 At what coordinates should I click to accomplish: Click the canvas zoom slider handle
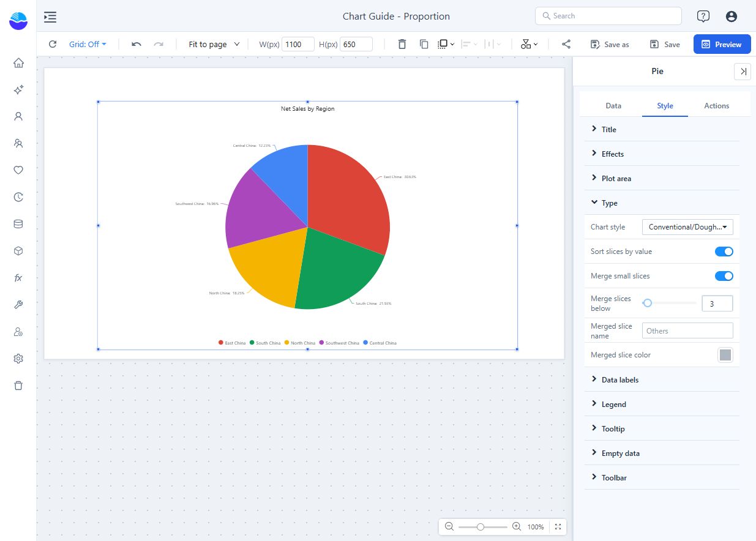(481, 527)
